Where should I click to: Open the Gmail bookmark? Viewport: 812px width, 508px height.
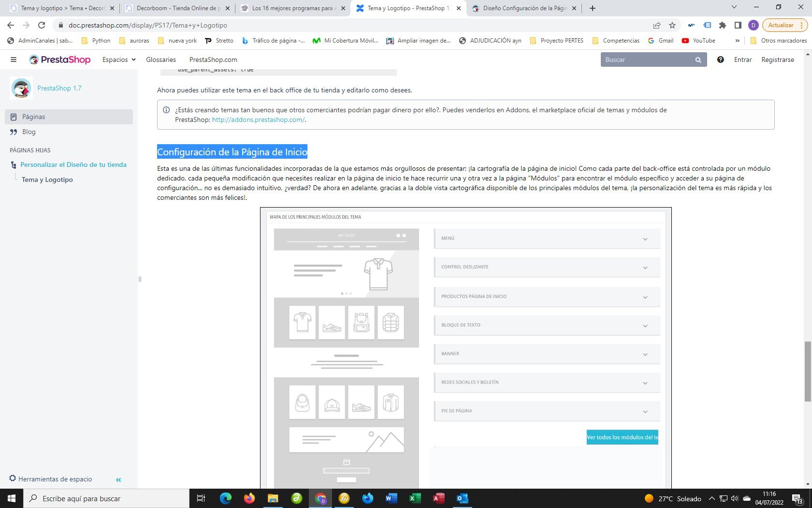(661, 41)
